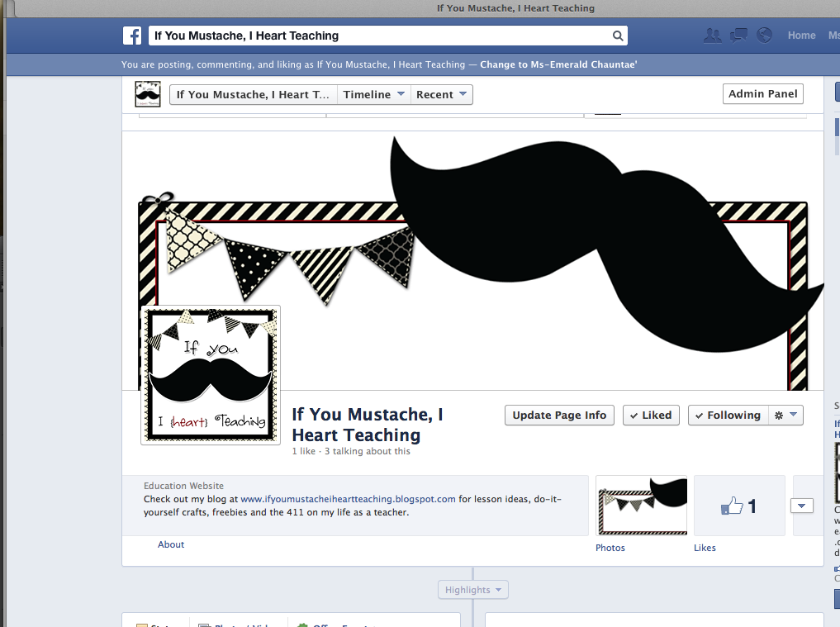Image resolution: width=840 pixels, height=627 pixels.
Task: Click '1 like · 3 talking about this'
Action: coord(351,451)
